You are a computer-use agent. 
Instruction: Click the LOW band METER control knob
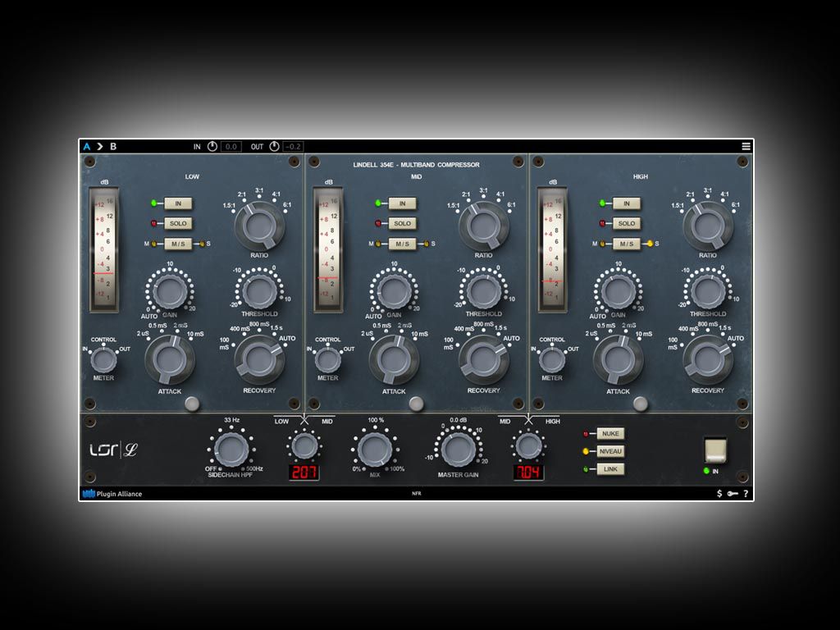(x=103, y=360)
